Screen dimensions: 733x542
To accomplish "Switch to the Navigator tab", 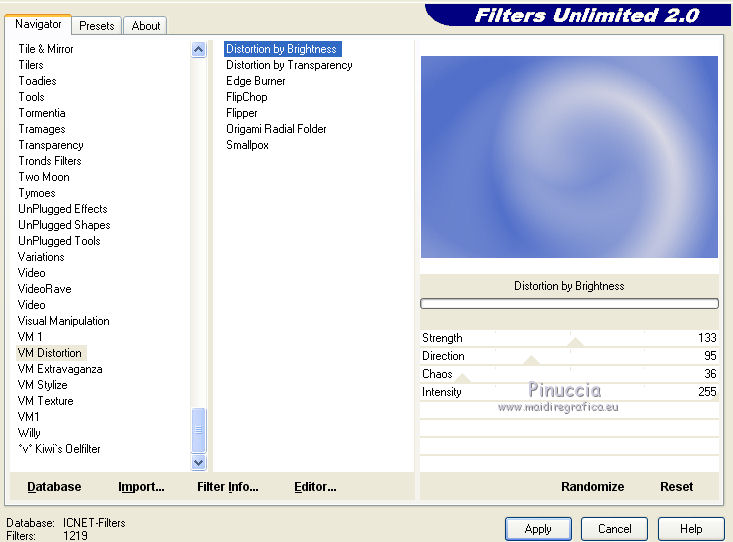I will [38, 24].
